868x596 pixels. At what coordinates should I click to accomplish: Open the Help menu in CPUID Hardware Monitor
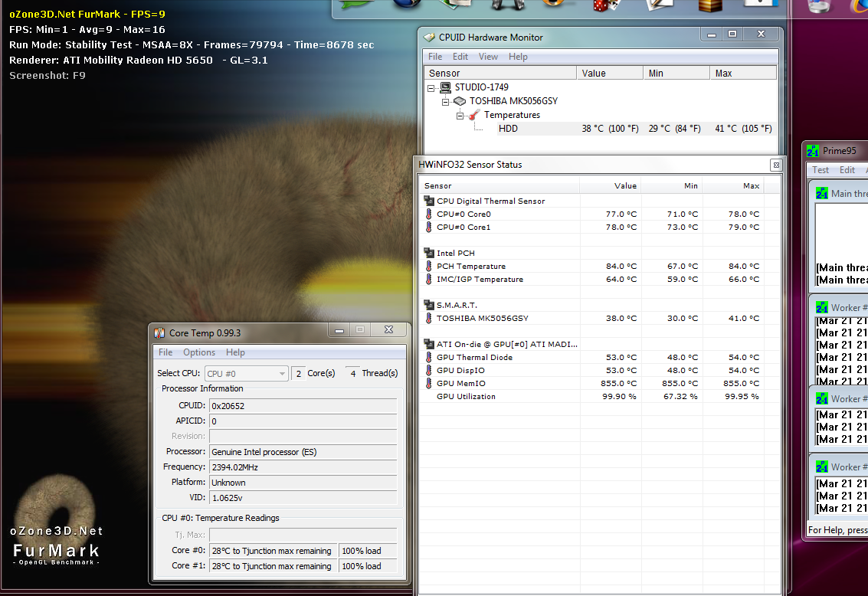518,57
